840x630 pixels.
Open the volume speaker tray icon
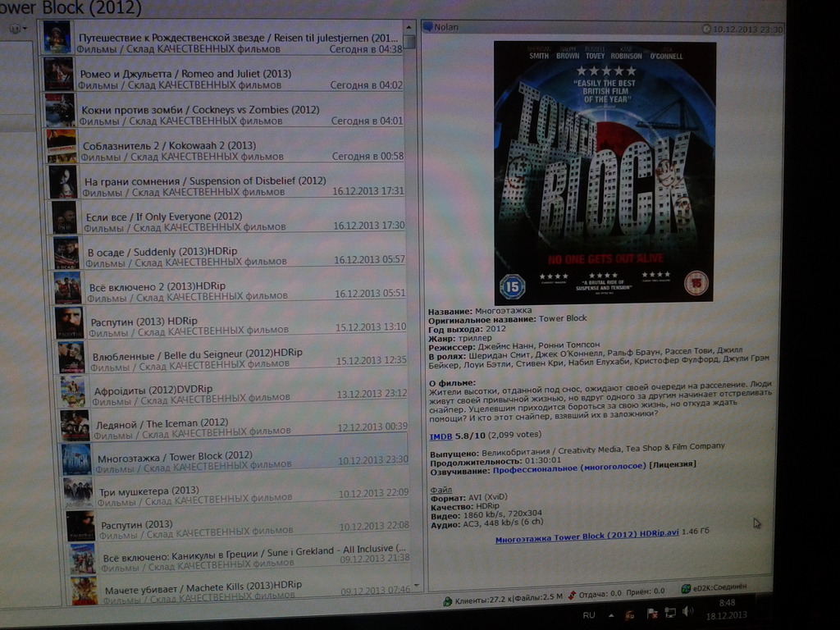688,610
